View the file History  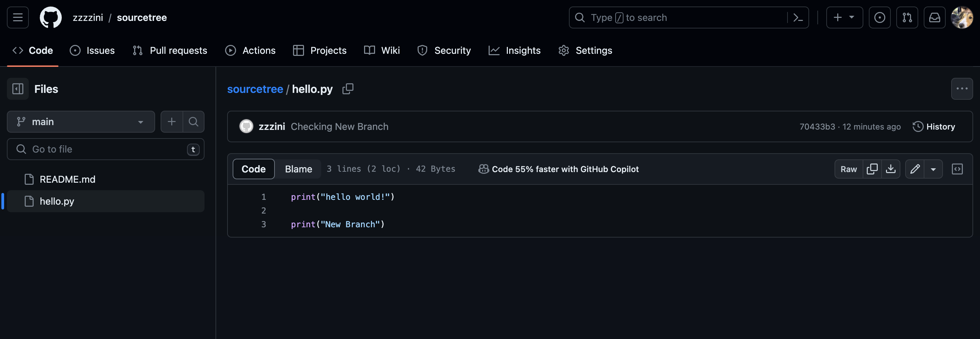pyautogui.click(x=934, y=126)
